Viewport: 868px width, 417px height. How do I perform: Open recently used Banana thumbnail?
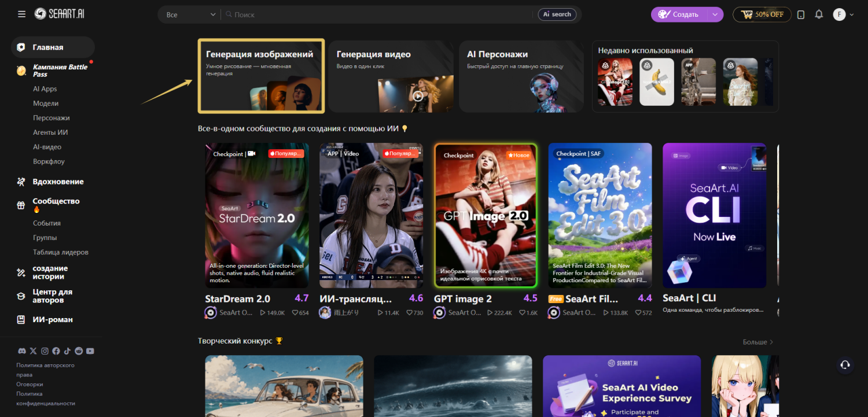pyautogui.click(x=657, y=82)
